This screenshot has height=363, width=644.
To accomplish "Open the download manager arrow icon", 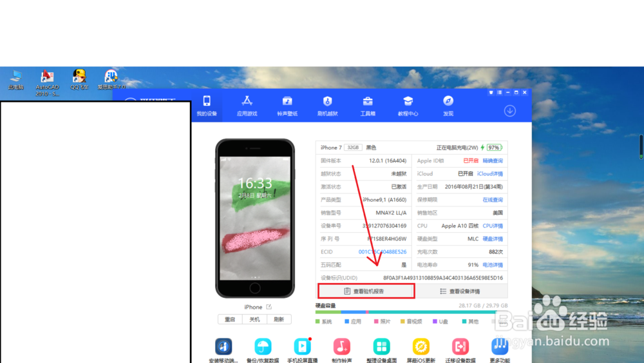I will [509, 111].
